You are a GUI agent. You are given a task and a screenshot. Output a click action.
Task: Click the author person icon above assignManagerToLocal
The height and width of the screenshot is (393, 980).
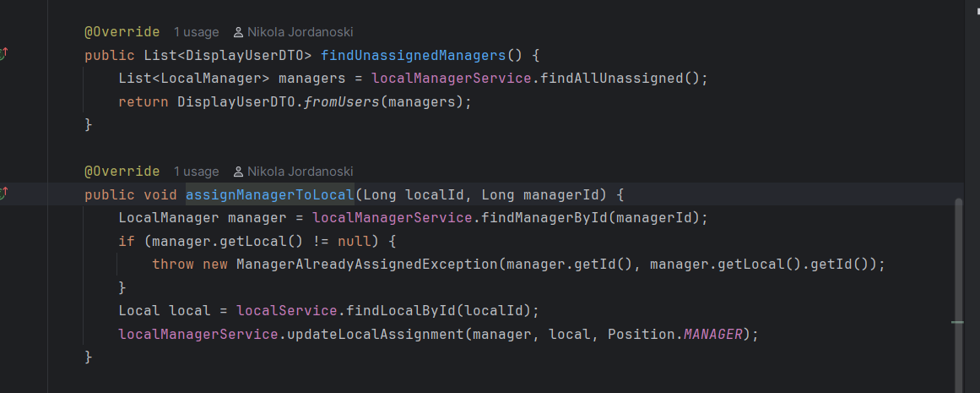[x=239, y=172]
